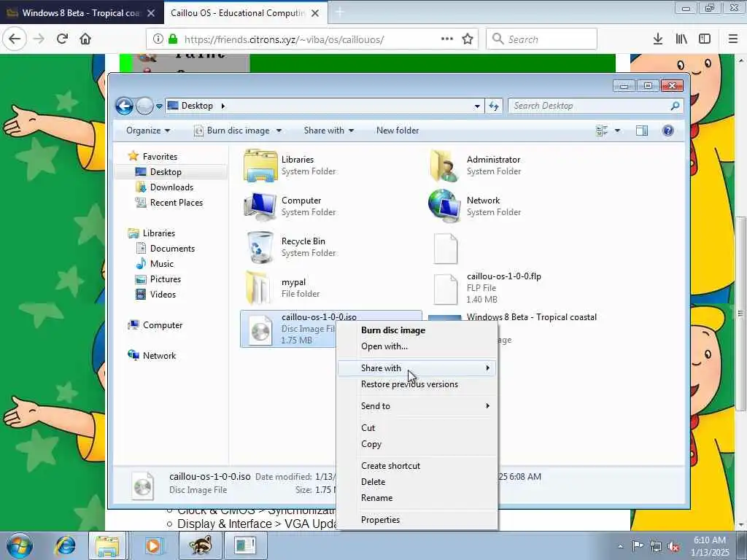The image size is (747, 560).
Task: Open the Firefox hamburger menu
Action: pos(733,39)
